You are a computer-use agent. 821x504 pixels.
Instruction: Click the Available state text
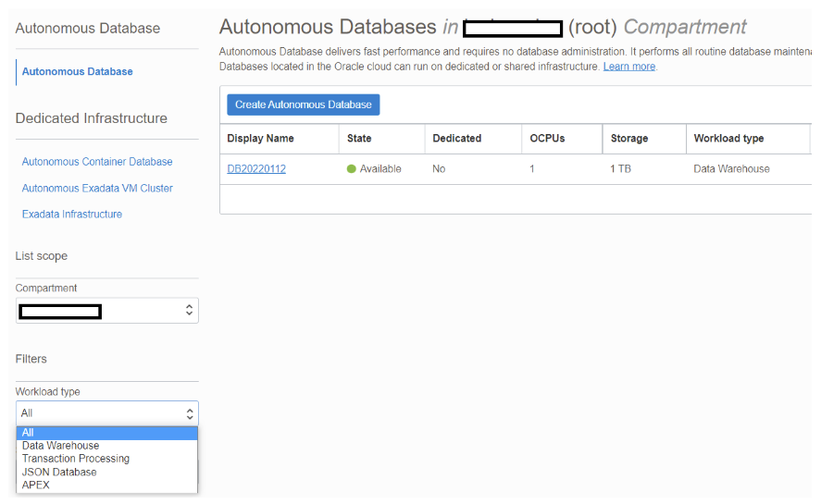(380, 169)
